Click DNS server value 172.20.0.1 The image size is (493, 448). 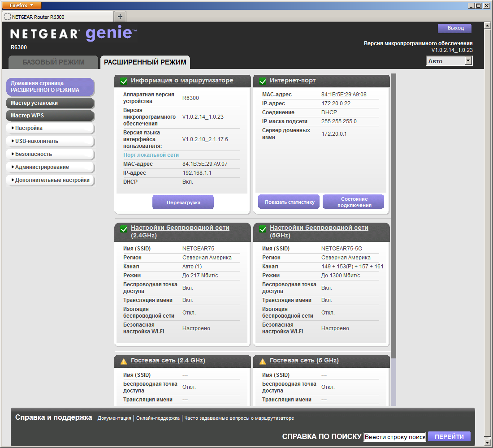(334, 134)
